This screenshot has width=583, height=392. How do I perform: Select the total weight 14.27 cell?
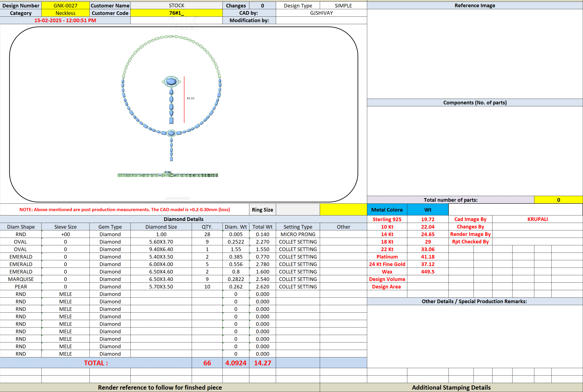click(x=262, y=363)
